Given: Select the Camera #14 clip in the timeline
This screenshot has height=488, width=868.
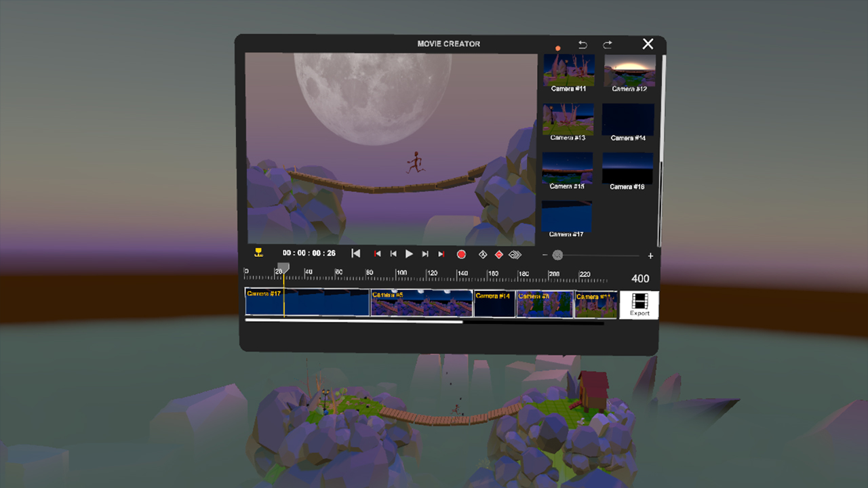Looking at the screenshot, I should coord(494,303).
